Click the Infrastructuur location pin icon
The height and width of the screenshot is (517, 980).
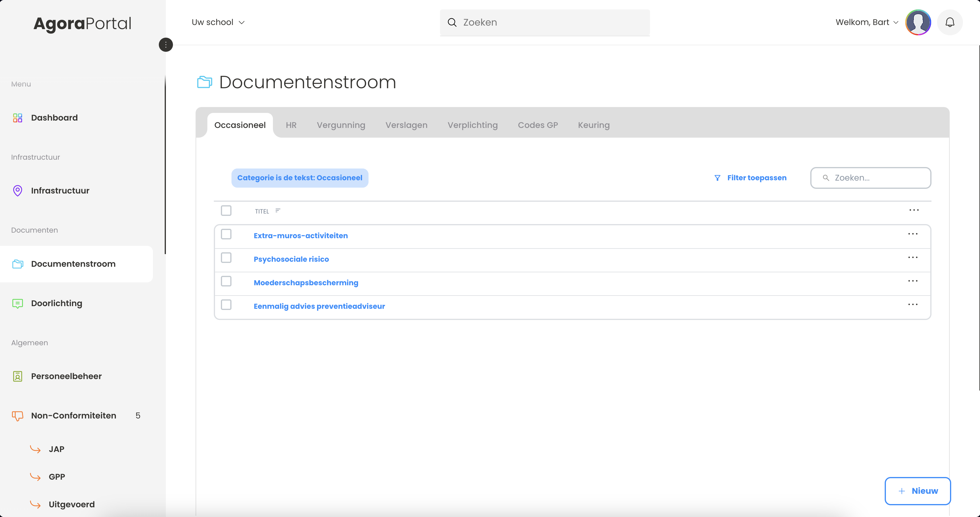(18, 191)
